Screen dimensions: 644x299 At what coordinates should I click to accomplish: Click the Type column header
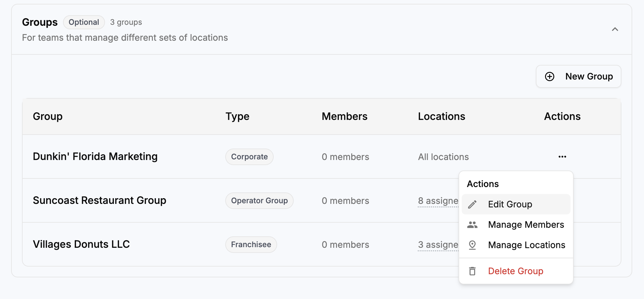pos(237,116)
